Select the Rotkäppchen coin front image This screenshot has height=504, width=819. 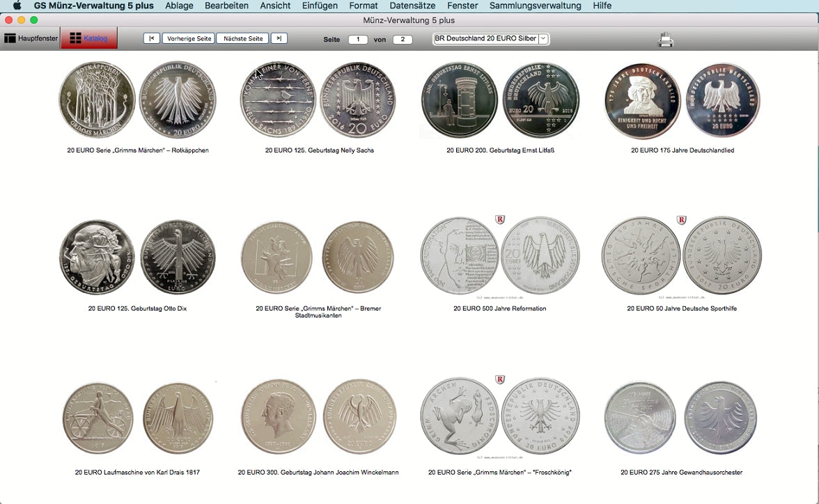click(97, 100)
